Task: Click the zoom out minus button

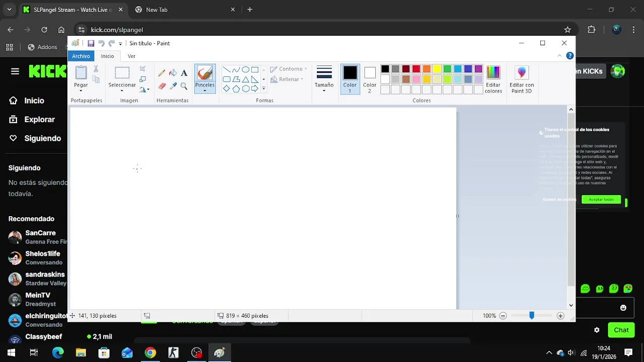Action: click(x=503, y=316)
